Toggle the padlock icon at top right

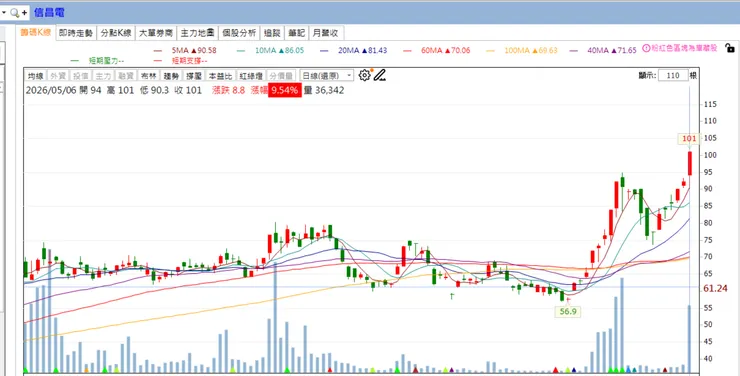(730, 48)
